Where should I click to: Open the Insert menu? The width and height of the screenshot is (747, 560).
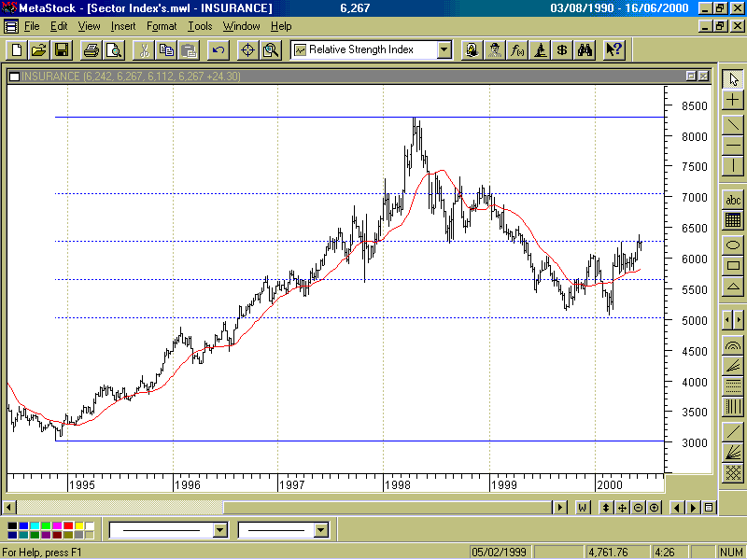tap(123, 26)
